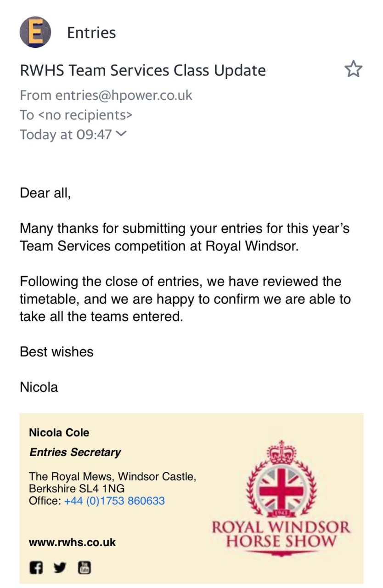Image resolution: width=383 pixels, height=588 pixels.
Task: Tap the Nicola Cole name in signature
Action: click(x=59, y=432)
